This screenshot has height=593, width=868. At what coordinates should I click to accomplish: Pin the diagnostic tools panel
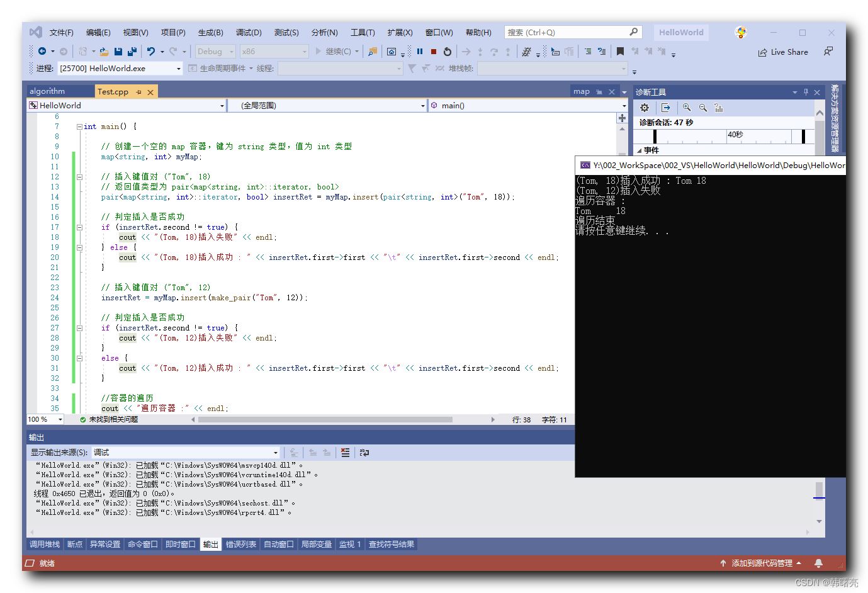click(x=806, y=92)
